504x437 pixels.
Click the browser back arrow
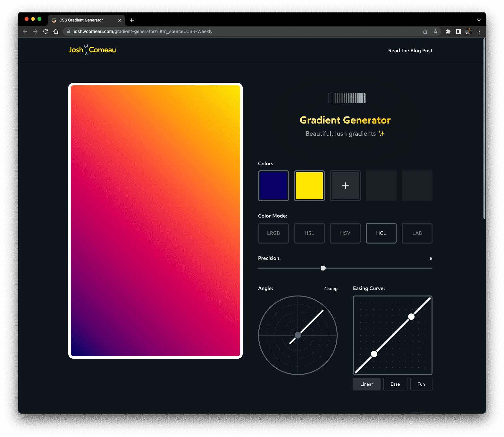coord(25,31)
